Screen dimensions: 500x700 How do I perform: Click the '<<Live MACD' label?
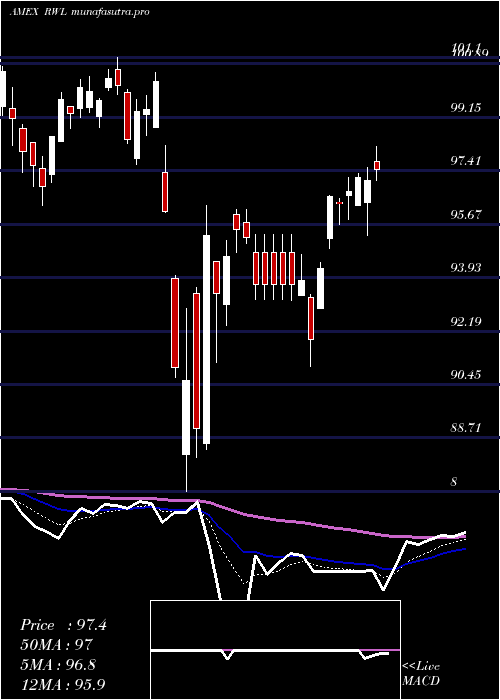(x=421, y=673)
